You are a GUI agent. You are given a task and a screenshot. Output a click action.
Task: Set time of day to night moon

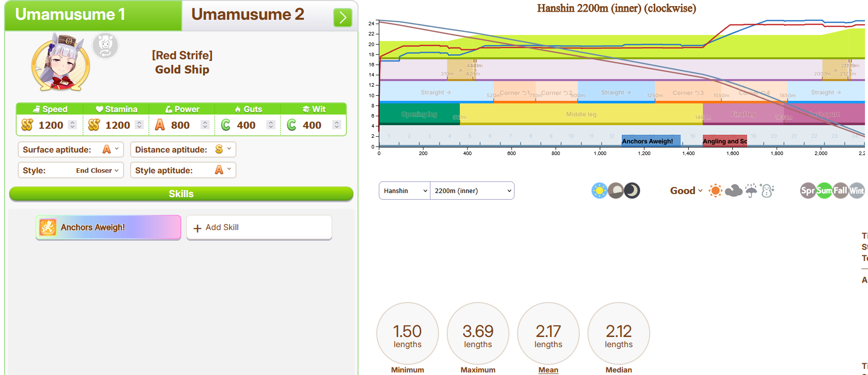[632, 191]
